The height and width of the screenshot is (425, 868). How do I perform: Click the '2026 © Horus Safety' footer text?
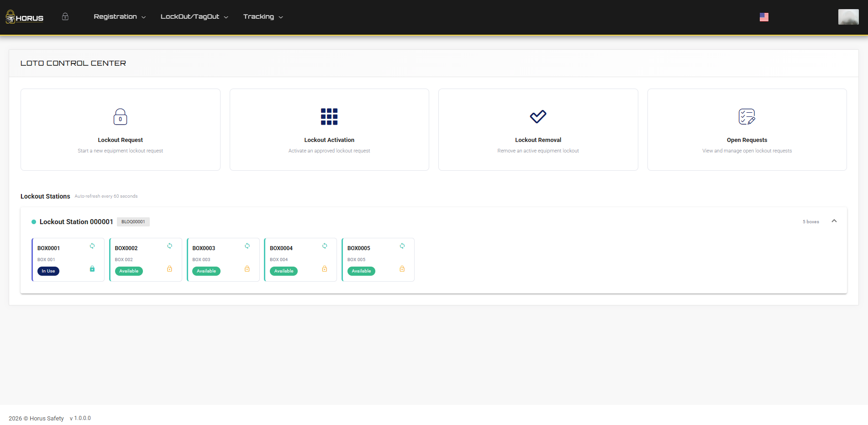tap(36, 419)
